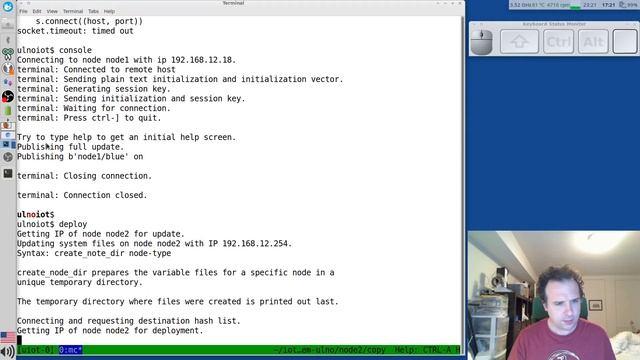The image size is (640, 360).
Task: Click the 'Help: CTRL-A H' status bar hint
Action: point(427,350)
